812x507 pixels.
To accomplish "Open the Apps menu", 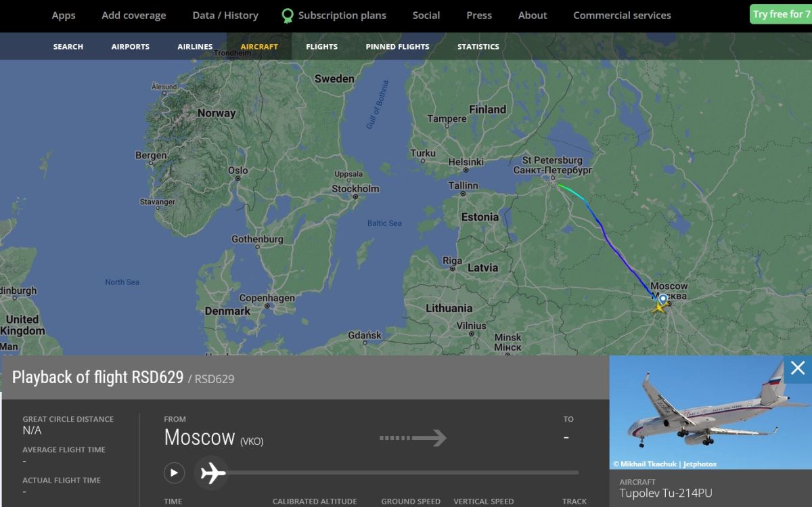I will (64, 16).
